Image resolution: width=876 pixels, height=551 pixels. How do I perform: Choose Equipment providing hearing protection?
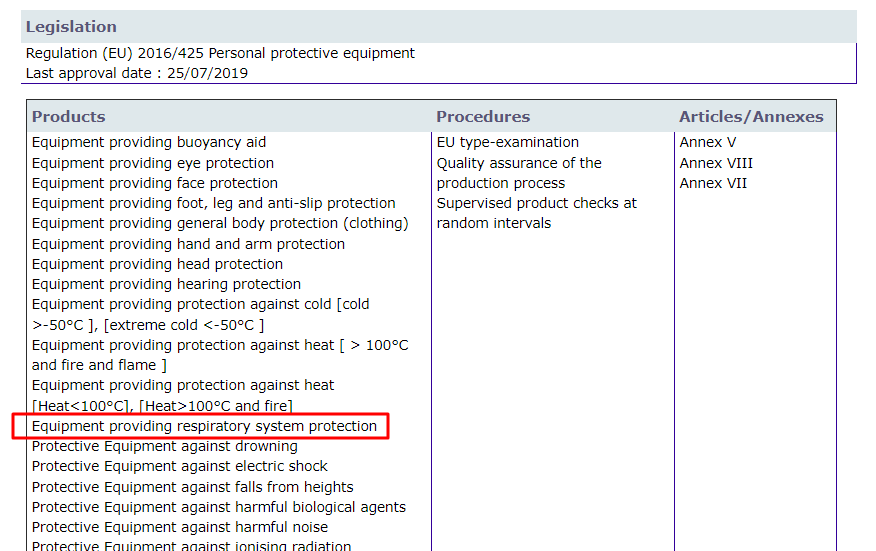coord(166,284)
